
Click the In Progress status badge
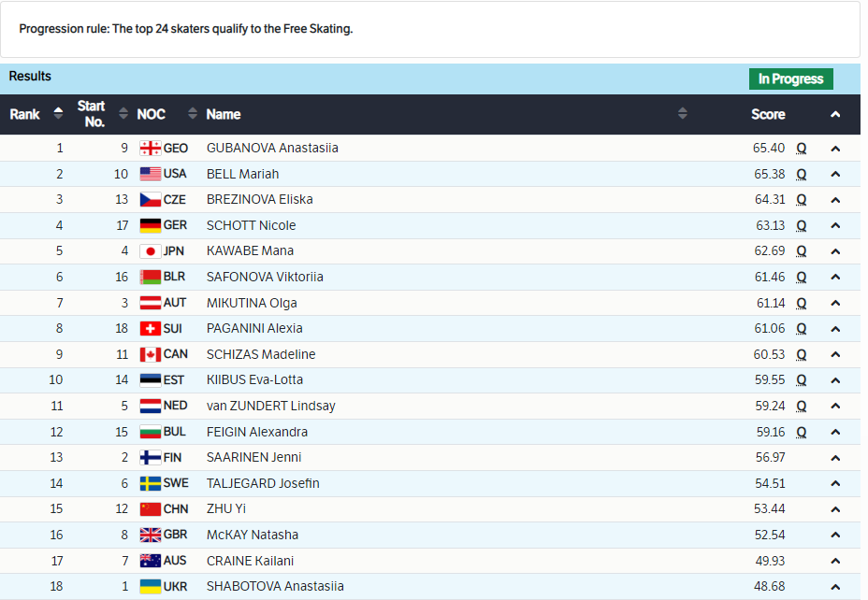tap(790, 79)
